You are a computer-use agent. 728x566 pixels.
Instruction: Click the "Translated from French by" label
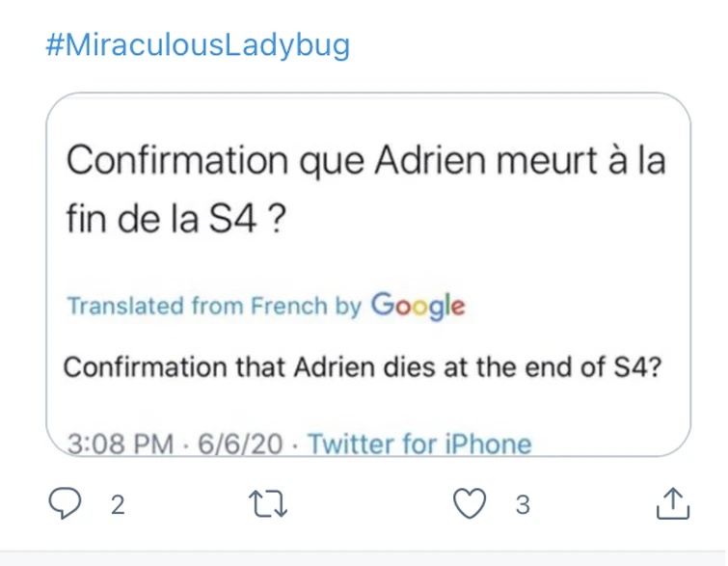point(214,307)
